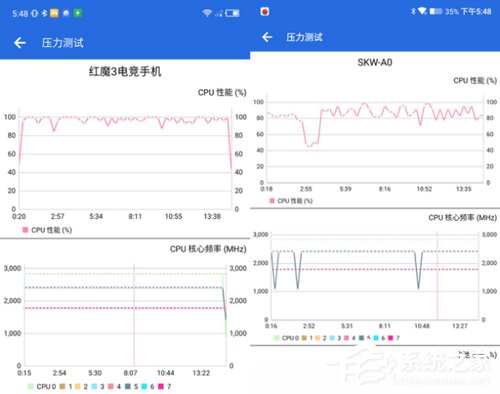
Task: Tap the yellow gallery notification icon on left
Action: [x=54, y=13]
